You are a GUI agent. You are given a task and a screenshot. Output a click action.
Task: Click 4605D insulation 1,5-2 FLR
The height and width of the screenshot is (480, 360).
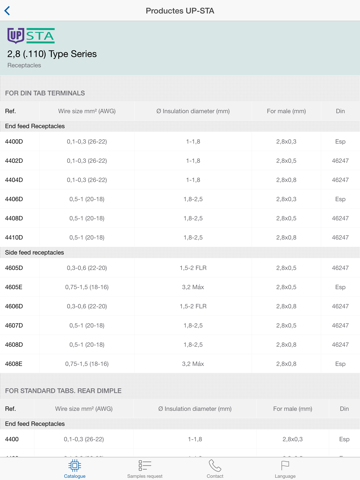pyautogui.click(x=193, y=268)
